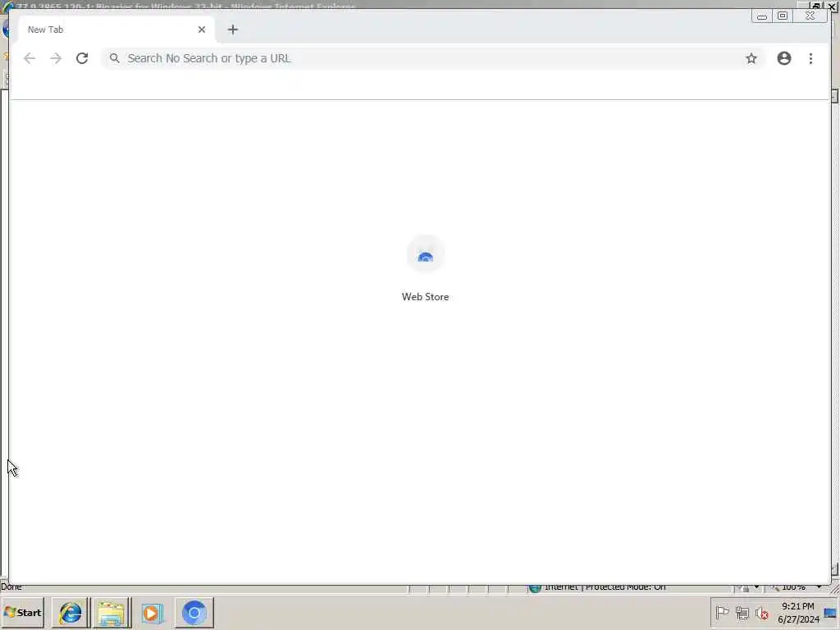
Task: Minimize the Chromium window
Action: pos(762,16)
